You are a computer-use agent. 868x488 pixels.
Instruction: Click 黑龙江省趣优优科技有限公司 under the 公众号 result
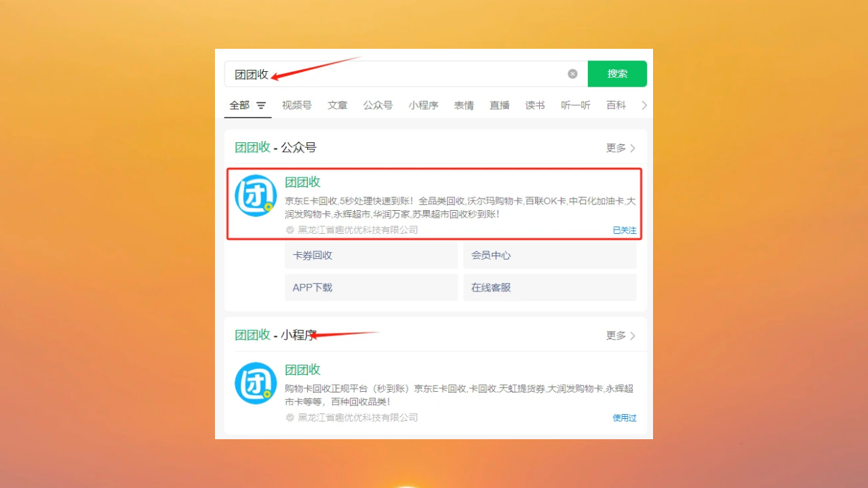point(358,230)
